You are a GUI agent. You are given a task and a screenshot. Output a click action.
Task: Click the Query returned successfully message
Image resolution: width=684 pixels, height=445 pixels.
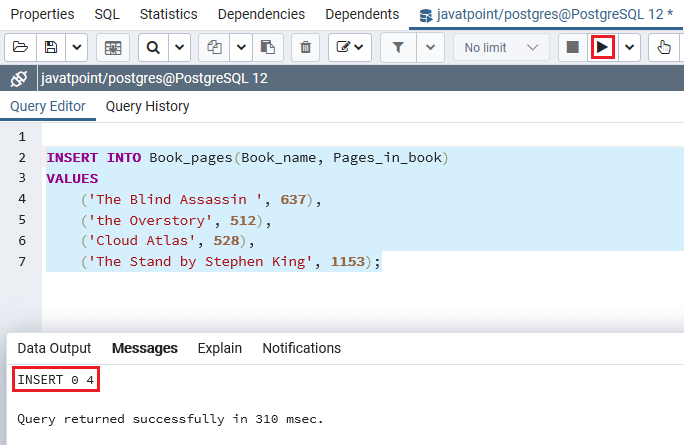point(170,419)
